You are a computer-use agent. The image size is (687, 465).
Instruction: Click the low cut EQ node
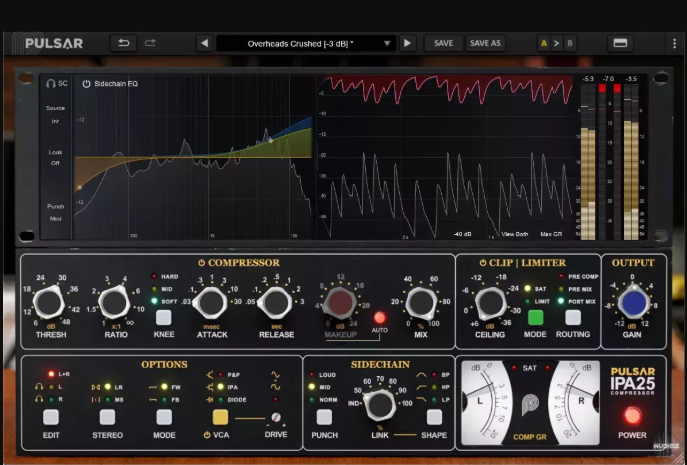point(79,188)
